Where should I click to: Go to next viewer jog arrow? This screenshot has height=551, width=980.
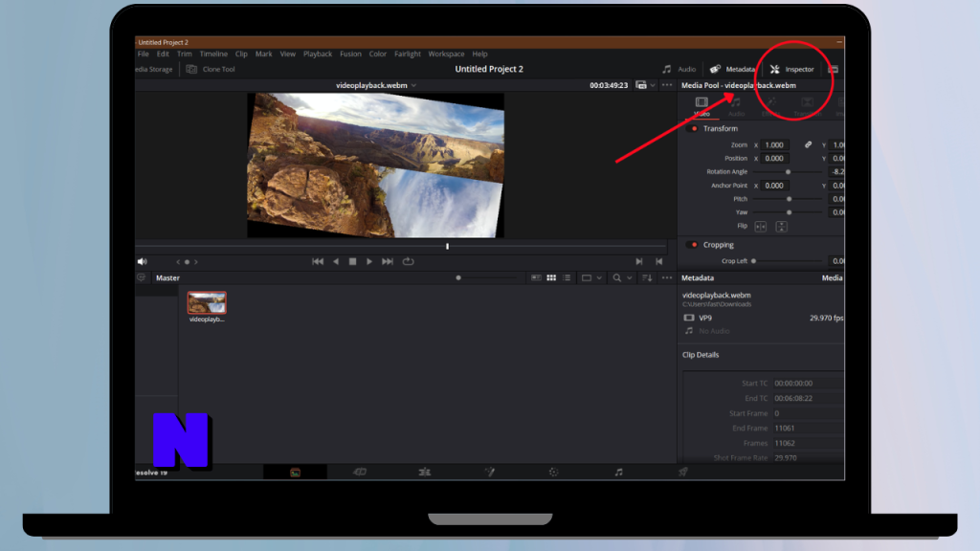(x=195, y=262)
